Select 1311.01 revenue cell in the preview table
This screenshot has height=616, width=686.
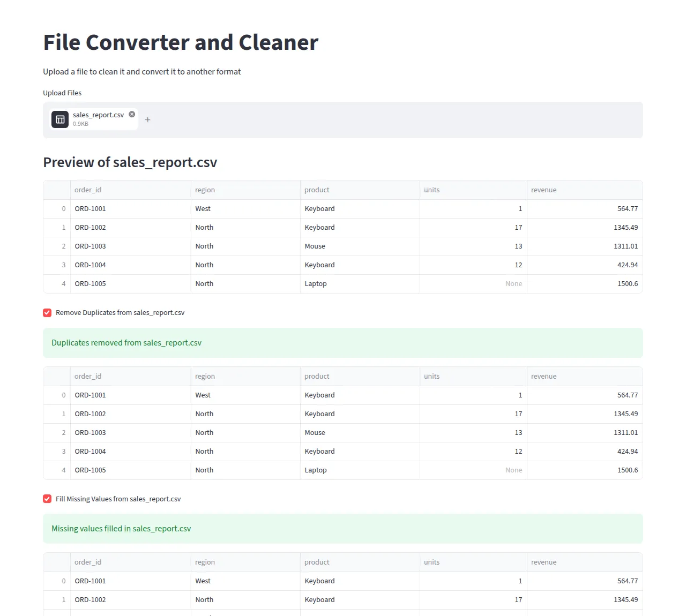(x=585, y=246)
